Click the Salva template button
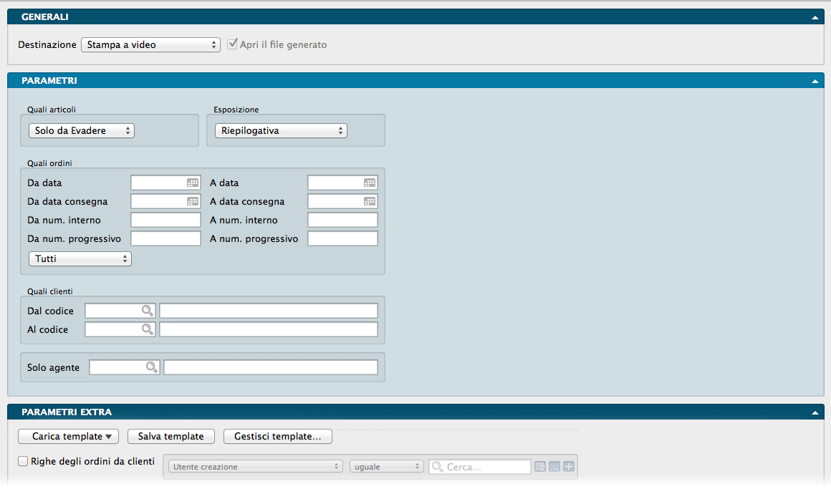The width and height of the screenshot is (831, 504). coord(171,437)
